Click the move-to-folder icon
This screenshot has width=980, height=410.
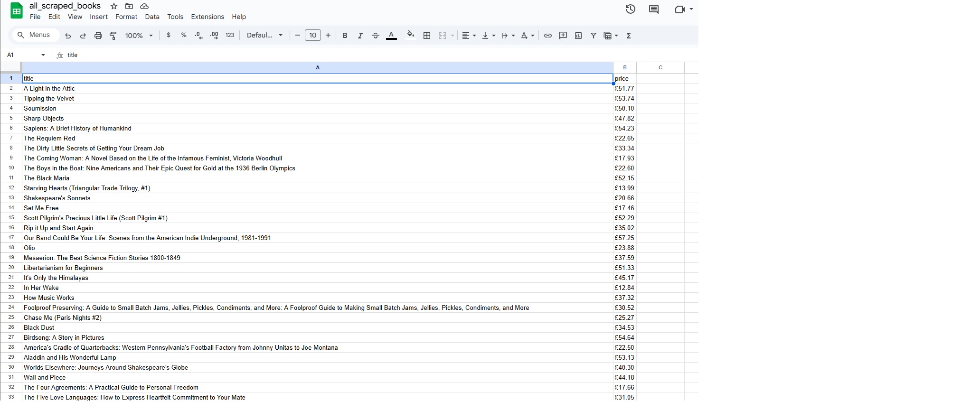click(129, 6)
